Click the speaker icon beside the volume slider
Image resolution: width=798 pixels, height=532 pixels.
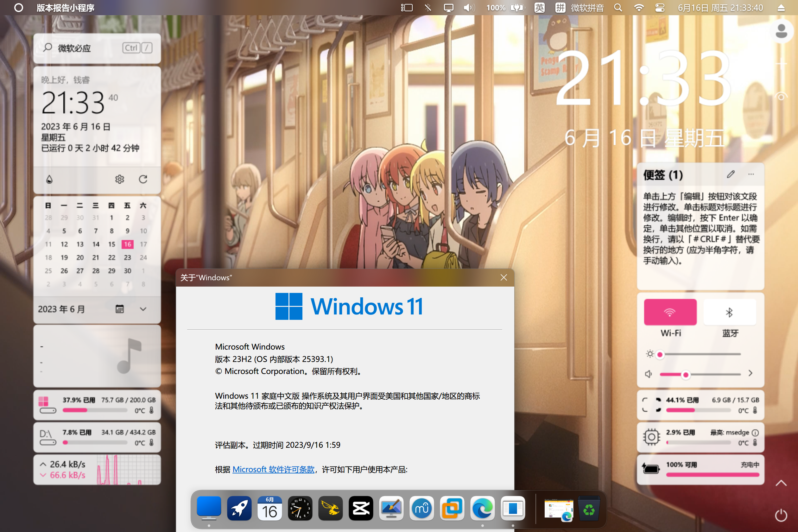649,374
